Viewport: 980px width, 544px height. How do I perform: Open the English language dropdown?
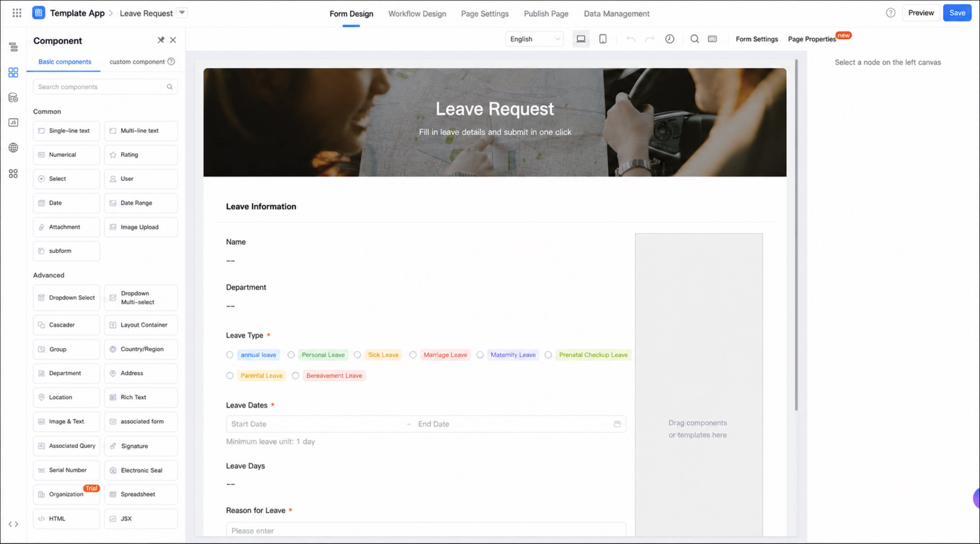point(534,39)
